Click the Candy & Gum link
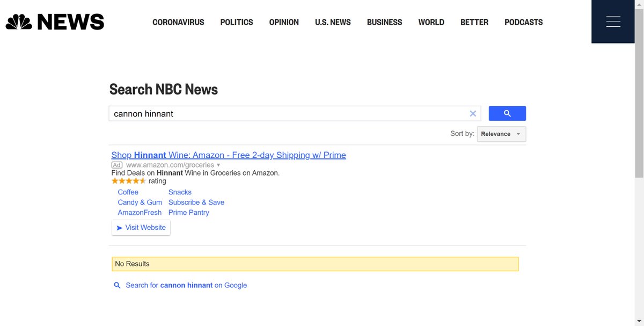The image size is (644, 326). (x=140, y=202)
